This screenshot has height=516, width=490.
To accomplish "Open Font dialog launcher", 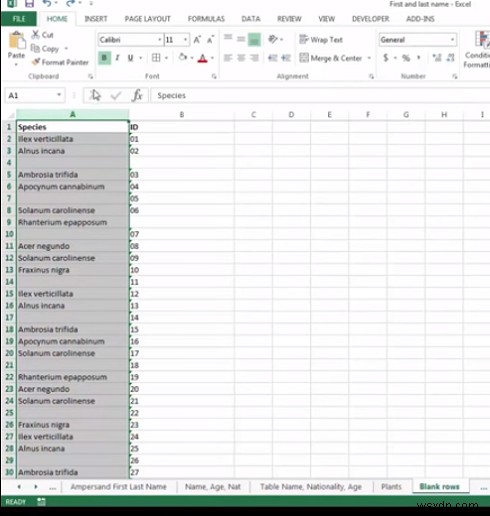I will click(214, 76).
